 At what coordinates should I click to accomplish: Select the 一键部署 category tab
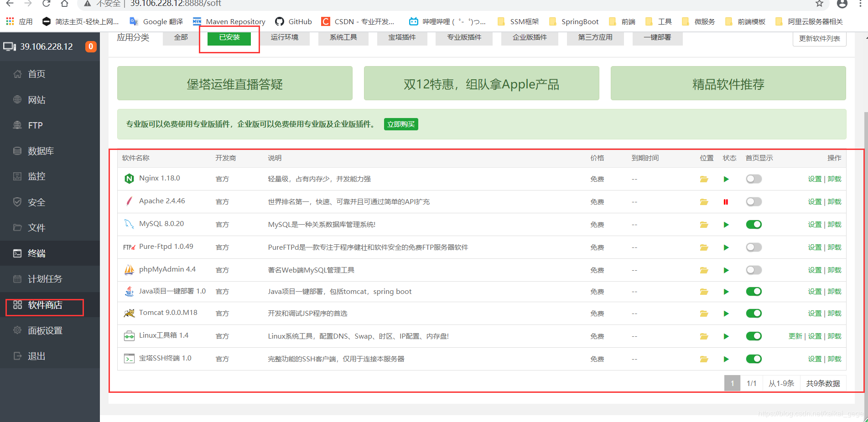click(x=657, y=37)
